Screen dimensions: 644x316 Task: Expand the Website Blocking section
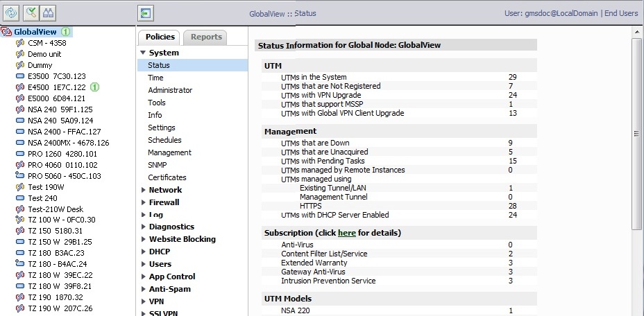pos(144,239)
